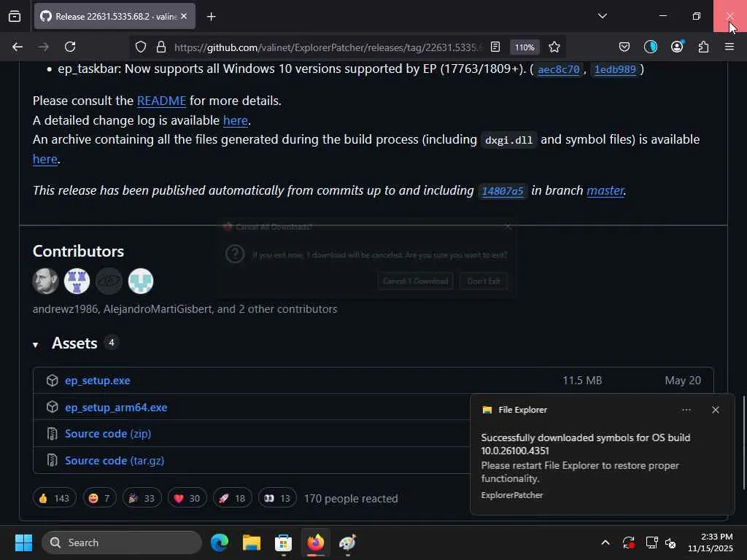The width and height of the screenshot is (747, 560).
Task: Click the sync tray icon with red badge
Action: tap(628, 542)
